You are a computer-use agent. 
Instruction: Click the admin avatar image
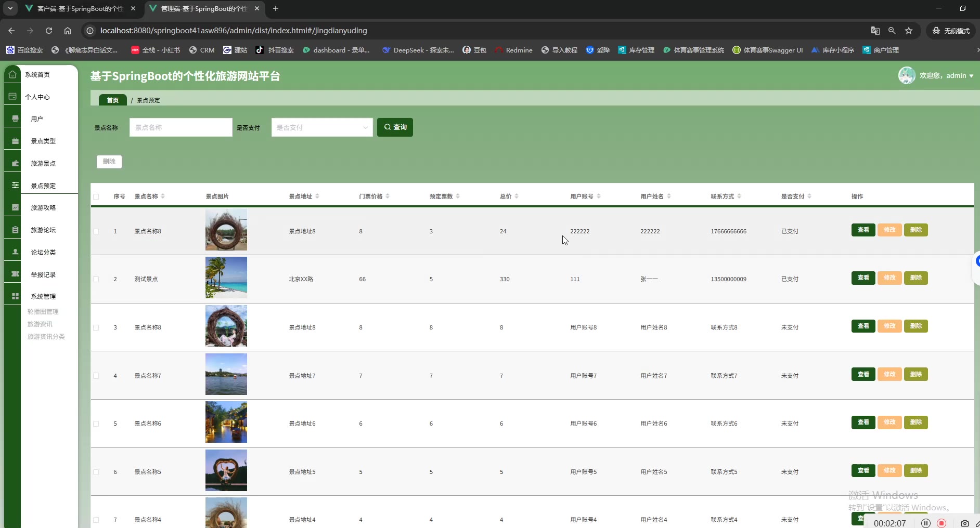907,75
